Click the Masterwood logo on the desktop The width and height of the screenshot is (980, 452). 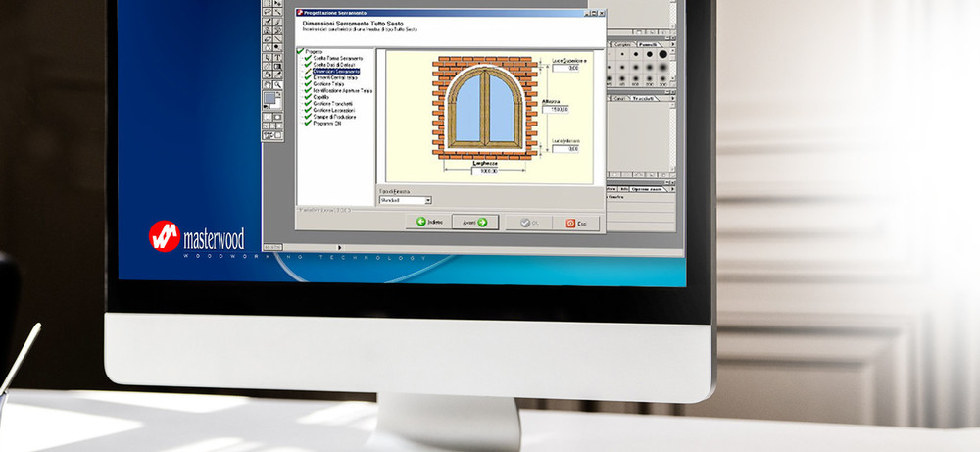click(197, 237)
